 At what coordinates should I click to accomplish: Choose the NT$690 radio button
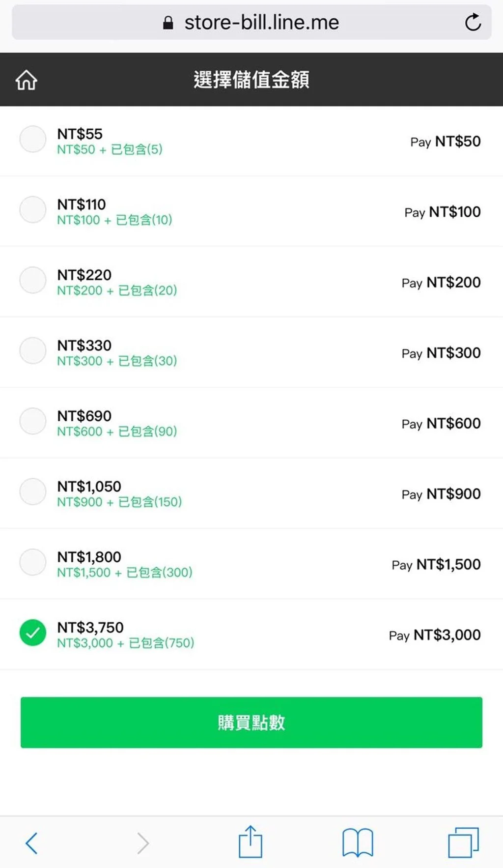coord(33,421)
